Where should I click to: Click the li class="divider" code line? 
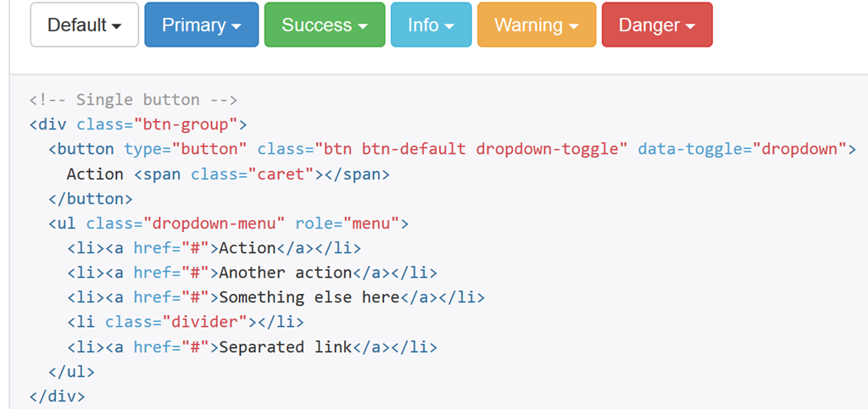186,322
